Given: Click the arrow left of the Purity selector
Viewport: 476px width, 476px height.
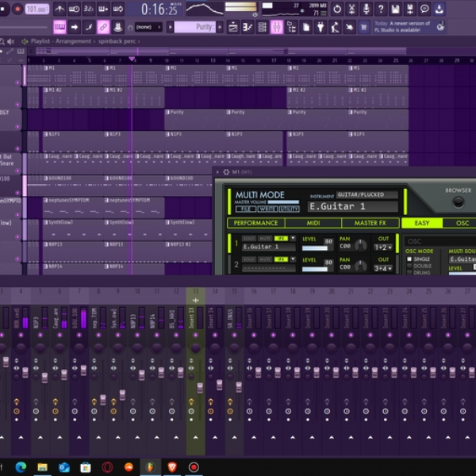Looking at the screenshot, I should click(171, 27).
